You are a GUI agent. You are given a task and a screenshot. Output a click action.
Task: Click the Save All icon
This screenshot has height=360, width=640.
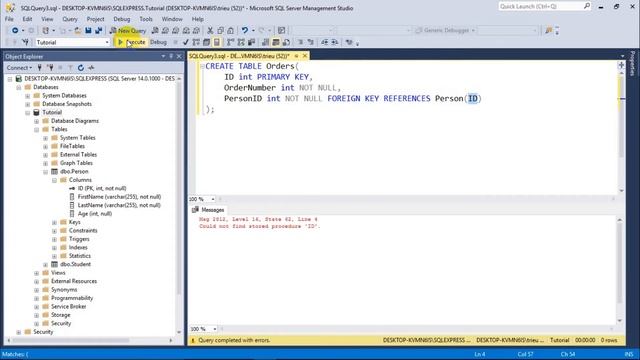pos(98,31)
